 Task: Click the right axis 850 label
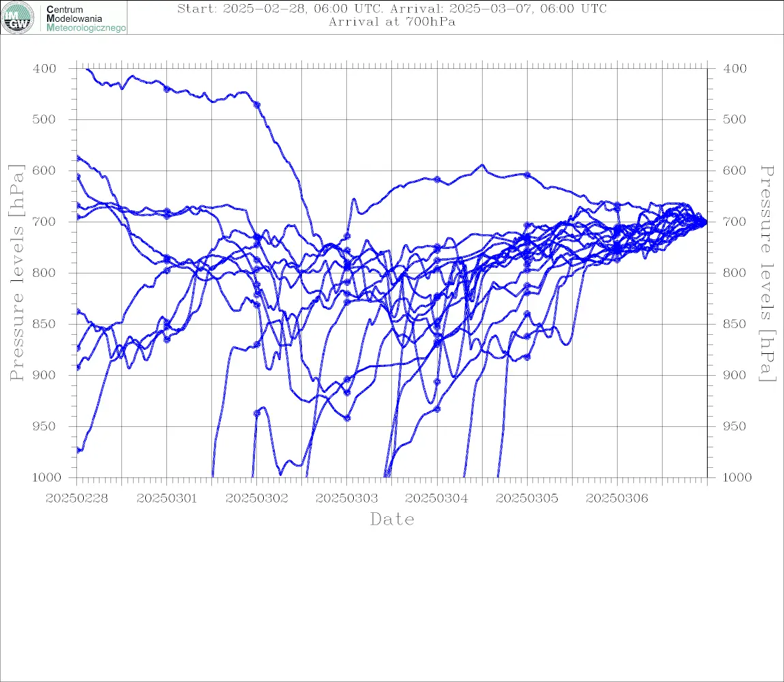tap(735, 324)
